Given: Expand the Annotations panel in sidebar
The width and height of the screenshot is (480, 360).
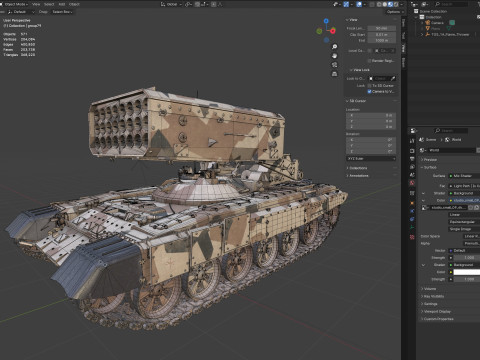Looking at the screenshot, I should click(359, 175).
